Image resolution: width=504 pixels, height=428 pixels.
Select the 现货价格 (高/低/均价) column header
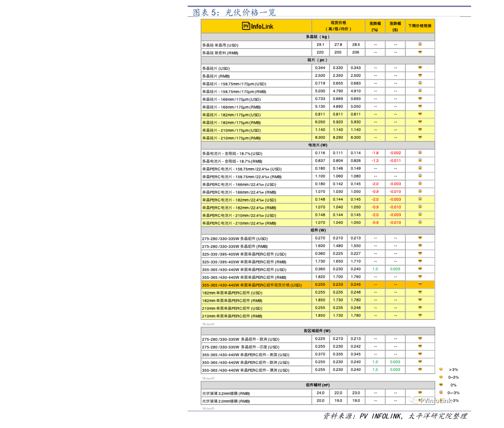tap(338, 26)
